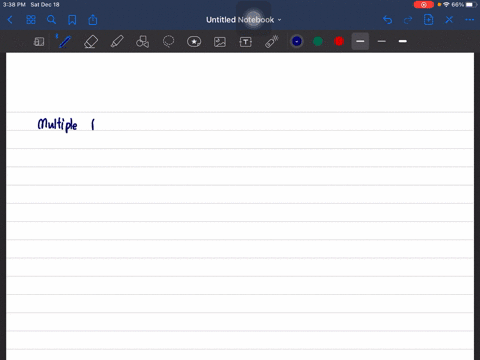
Task: Tap the screen recording indicator in status bar
Action: [x=423, y=5]
